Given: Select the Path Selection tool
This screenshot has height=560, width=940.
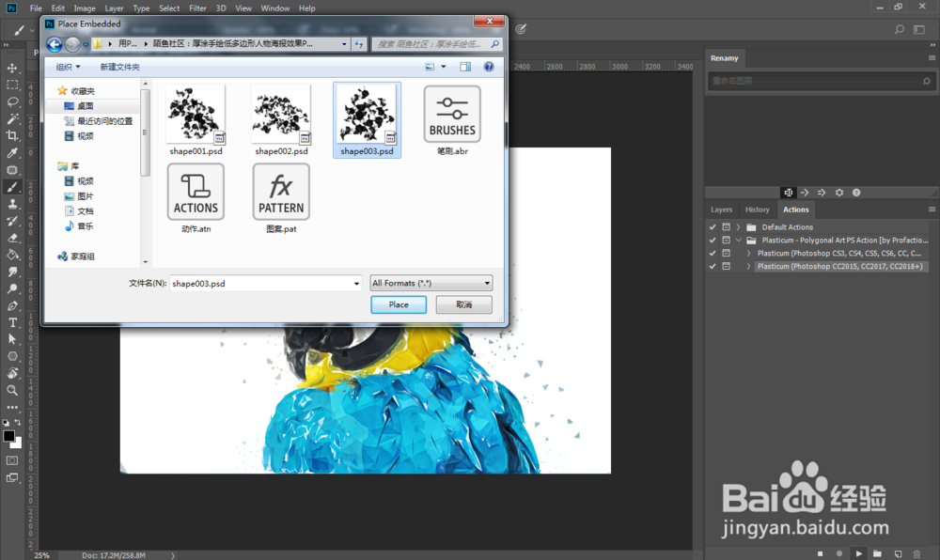Looking at the screenshot, I should click(x=12, y=339).
